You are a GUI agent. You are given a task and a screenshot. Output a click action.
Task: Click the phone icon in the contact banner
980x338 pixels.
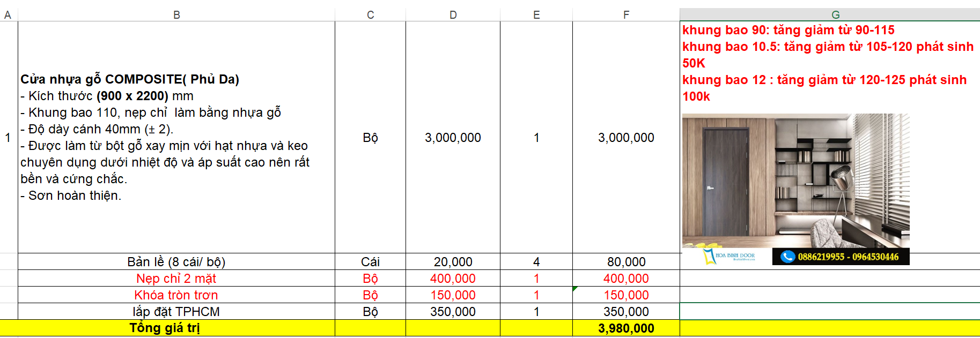click(x=787, y=257)
